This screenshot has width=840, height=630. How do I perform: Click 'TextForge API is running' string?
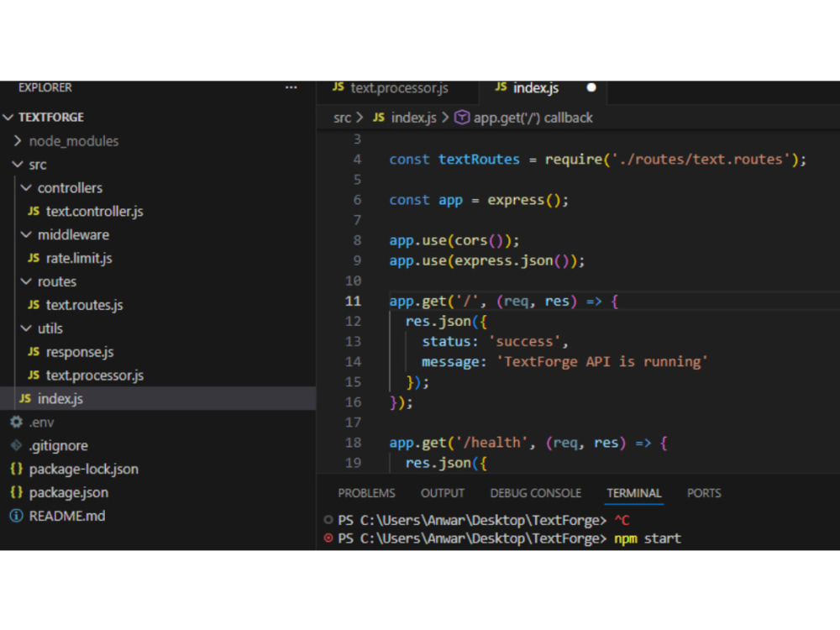click(x=602, y=361)
